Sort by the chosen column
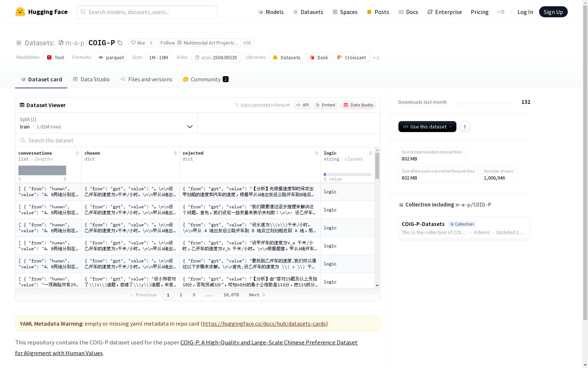 (175, 153)
